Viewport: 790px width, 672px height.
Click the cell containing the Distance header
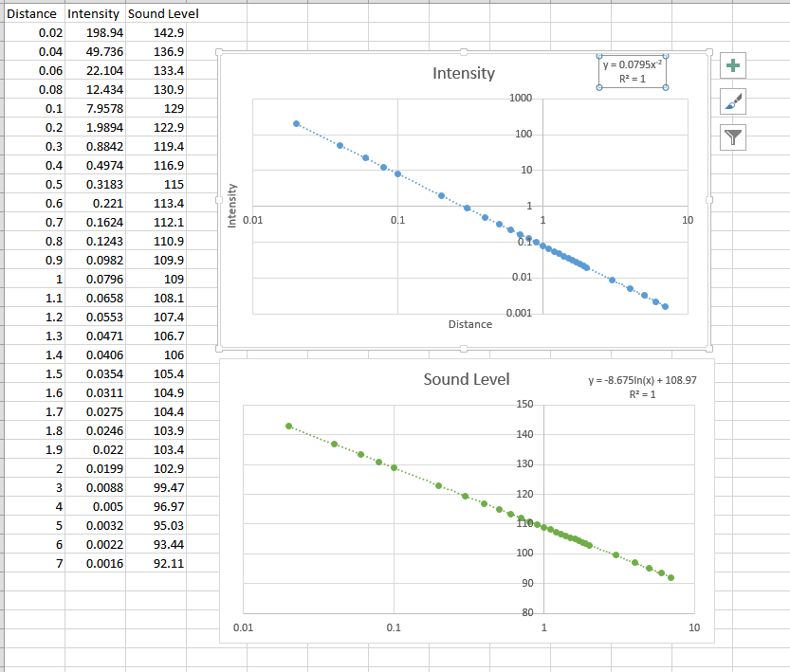tap(30, 13)
